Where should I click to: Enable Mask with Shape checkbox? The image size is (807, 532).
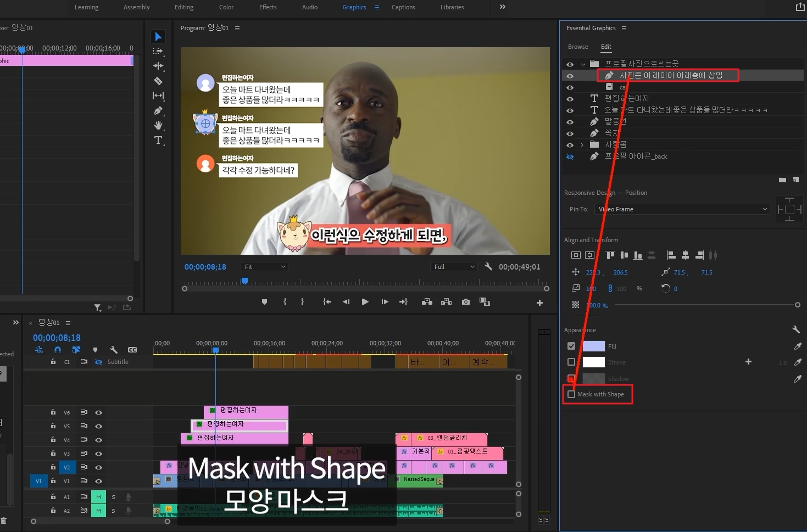(x=571, y=394)
